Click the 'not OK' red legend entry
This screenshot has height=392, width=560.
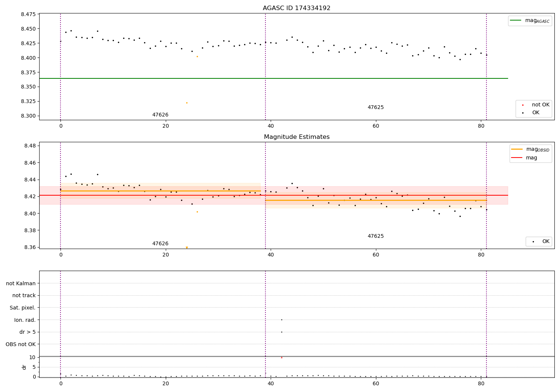536,105
